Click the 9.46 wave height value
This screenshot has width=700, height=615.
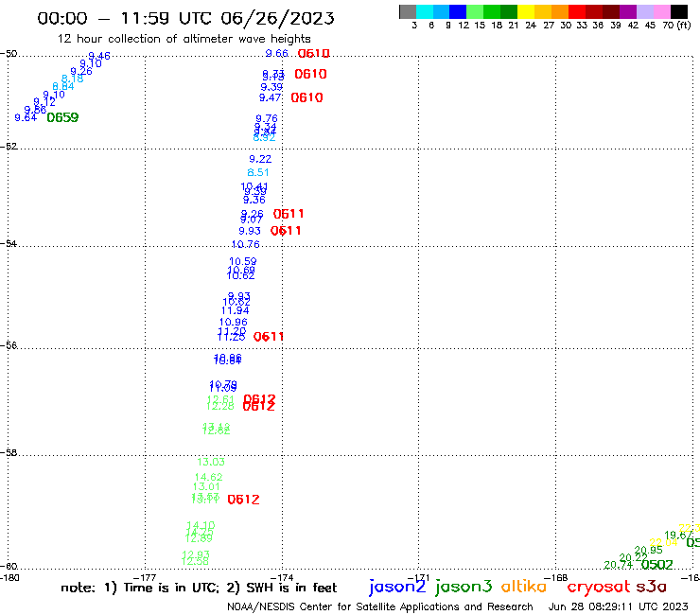99,56
